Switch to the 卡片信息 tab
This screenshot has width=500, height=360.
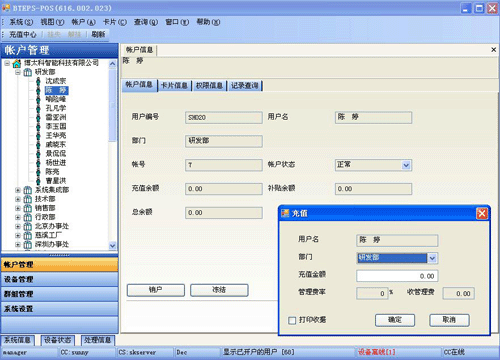tap(174, 86)
